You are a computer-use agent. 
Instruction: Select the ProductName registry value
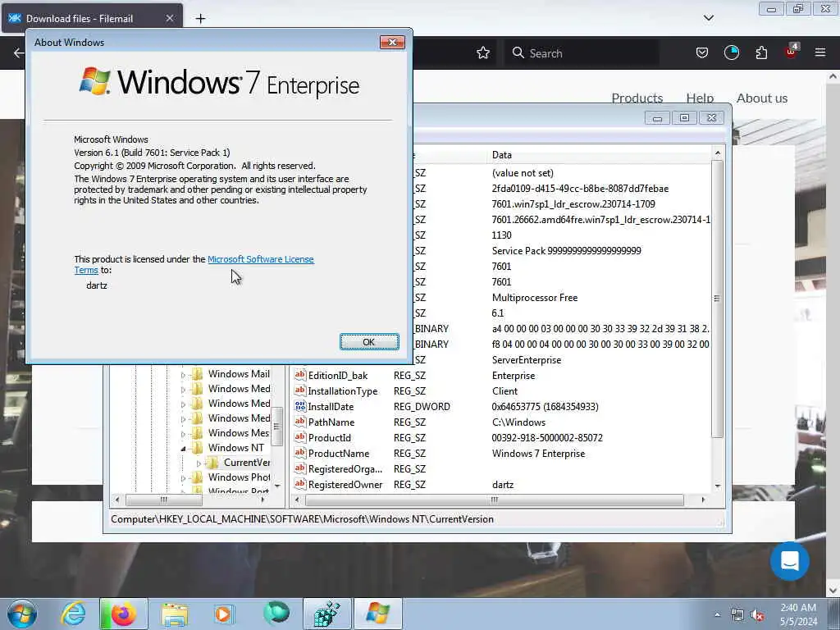[339, 453]
